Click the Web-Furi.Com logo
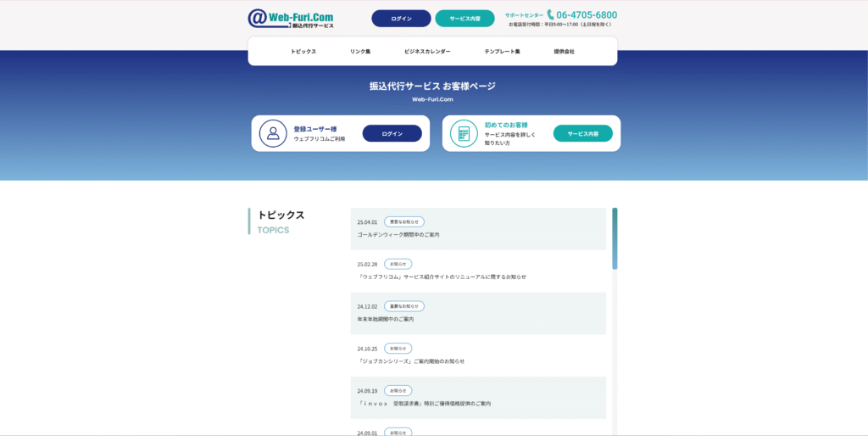The height and width of the screenshot is (436, 868). pyautogui.click(x=291, y=19)
